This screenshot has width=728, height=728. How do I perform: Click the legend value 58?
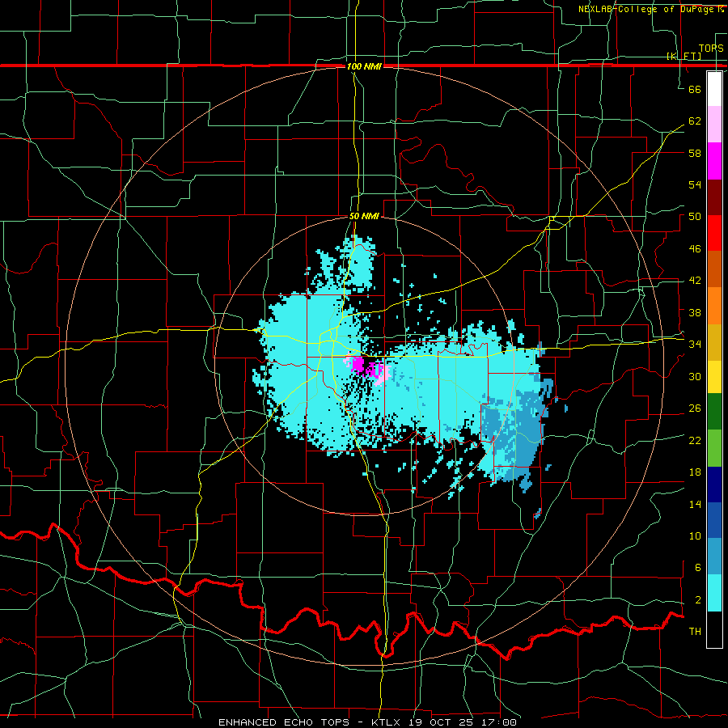coord(695,153)
